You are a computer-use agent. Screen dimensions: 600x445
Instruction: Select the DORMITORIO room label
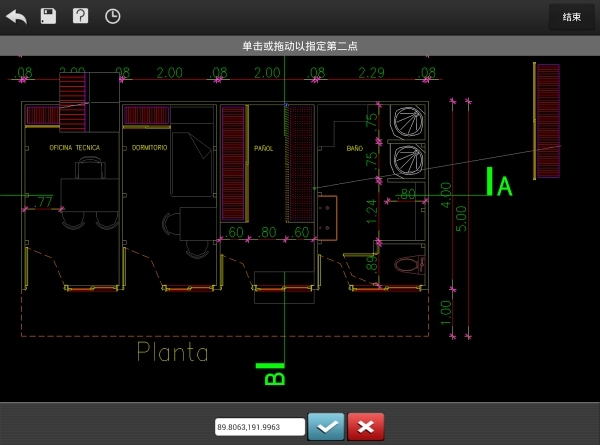click(149, 147)
